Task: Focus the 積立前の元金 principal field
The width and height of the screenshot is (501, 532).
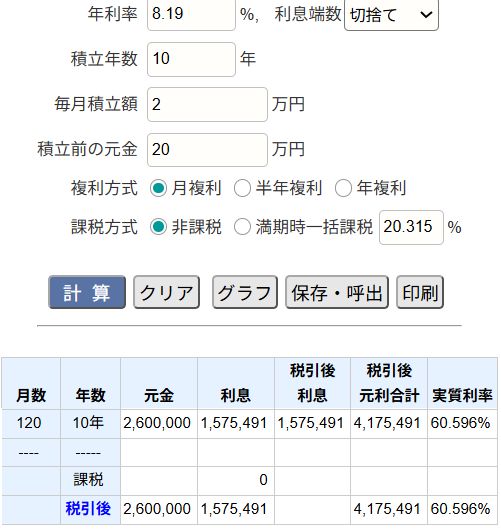Action: click(207, 150)
